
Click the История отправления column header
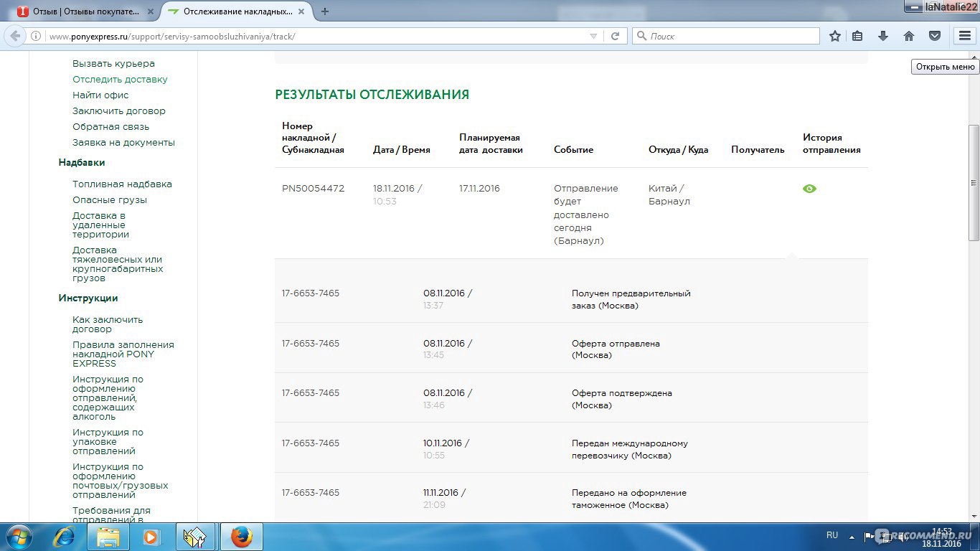(x=831, y=143)
